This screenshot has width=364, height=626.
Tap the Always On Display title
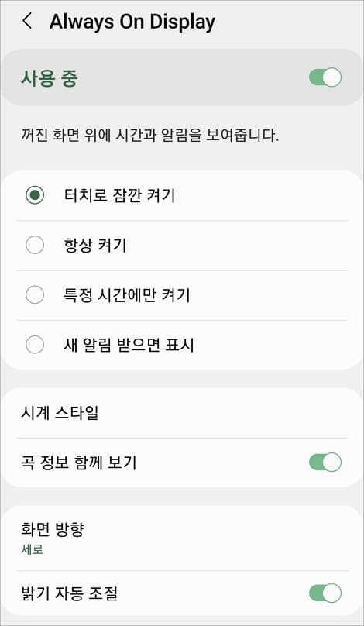coord(132,22)
